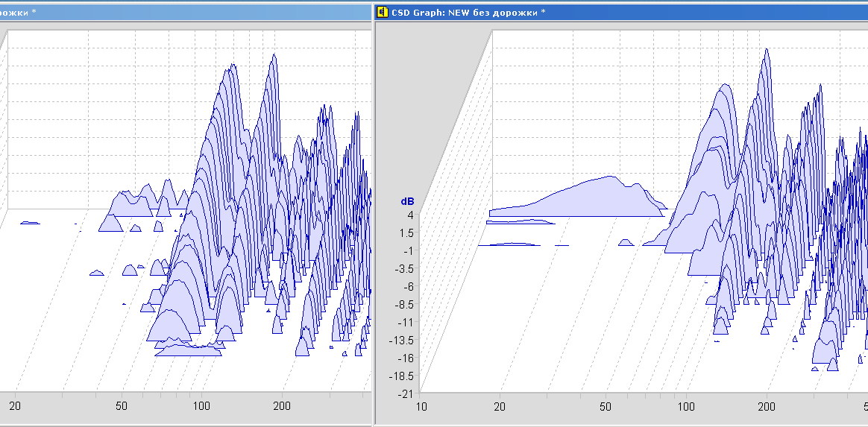Click the 200 Hz label on left graph
868x427 pixels.
(x=282, y=405)
